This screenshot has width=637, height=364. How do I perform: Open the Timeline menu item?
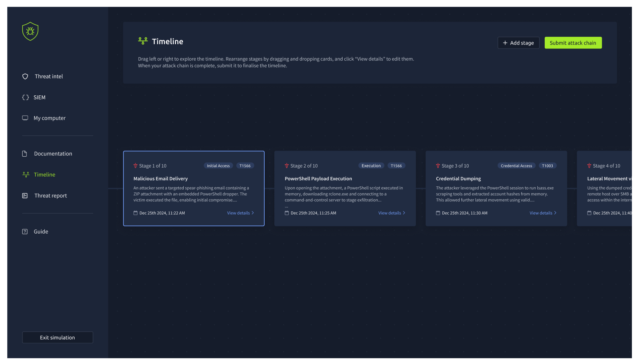44,175
